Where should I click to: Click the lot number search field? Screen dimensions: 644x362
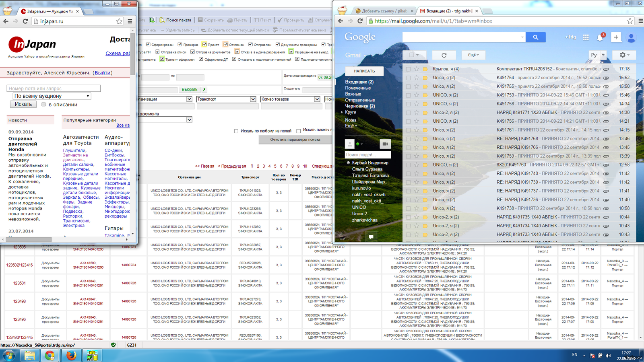[54, 88]
